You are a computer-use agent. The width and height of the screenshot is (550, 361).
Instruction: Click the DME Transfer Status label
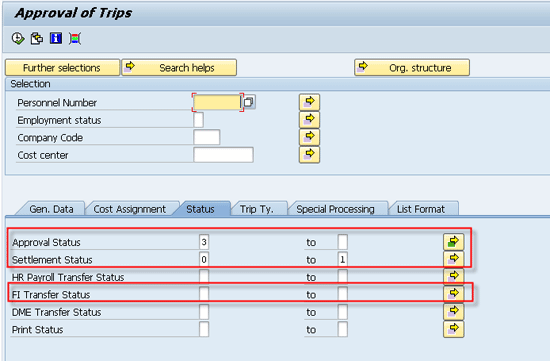[56, 313]
